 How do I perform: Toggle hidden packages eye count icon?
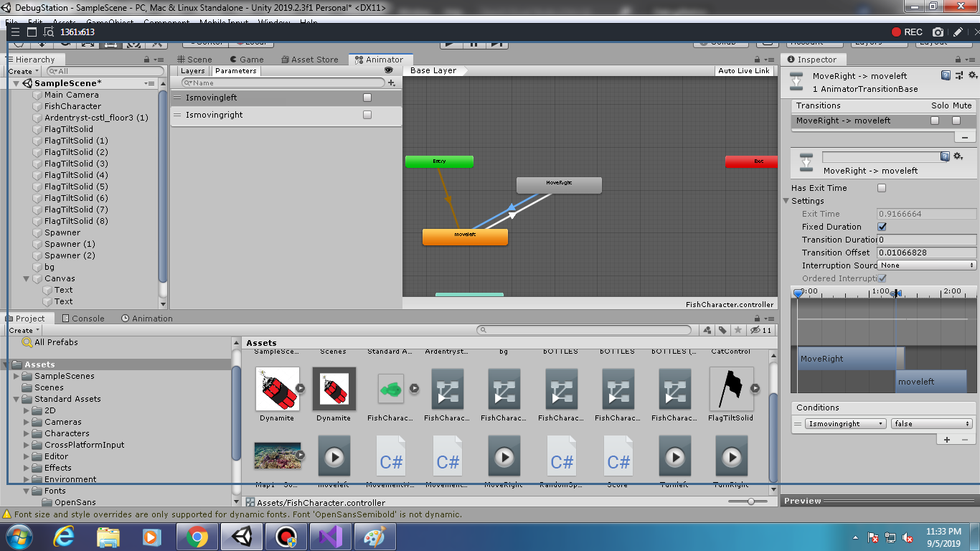[x=760, y=330]
